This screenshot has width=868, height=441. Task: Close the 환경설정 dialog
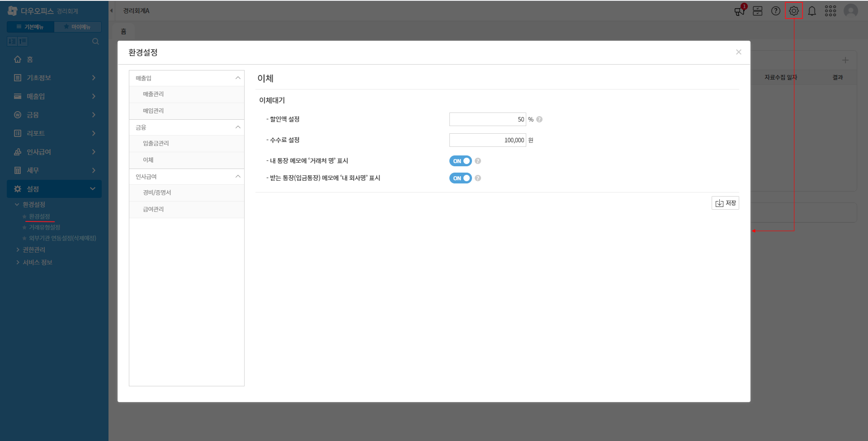point(738,52)
